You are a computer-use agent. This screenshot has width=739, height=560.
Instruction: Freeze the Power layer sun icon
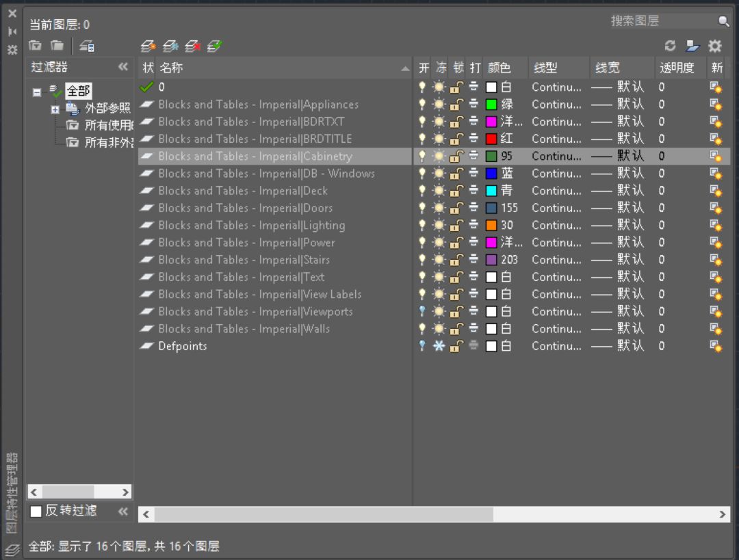point(439,243)
